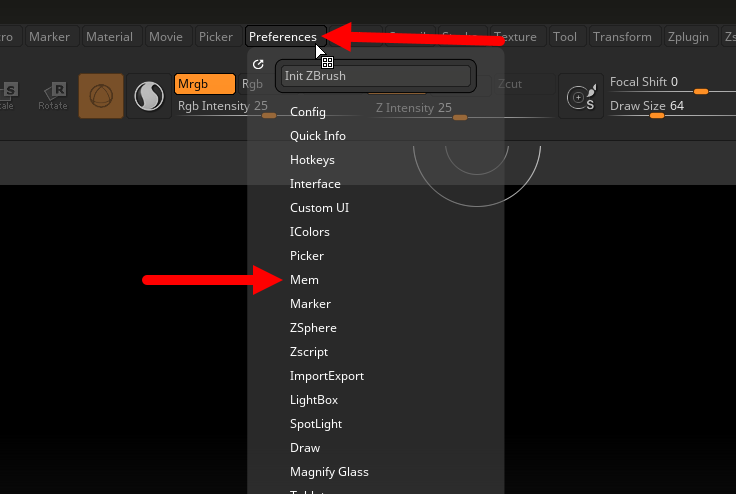Click the restore icon beside Init ZBrush

pyautogui.click(x=258, y=64)
